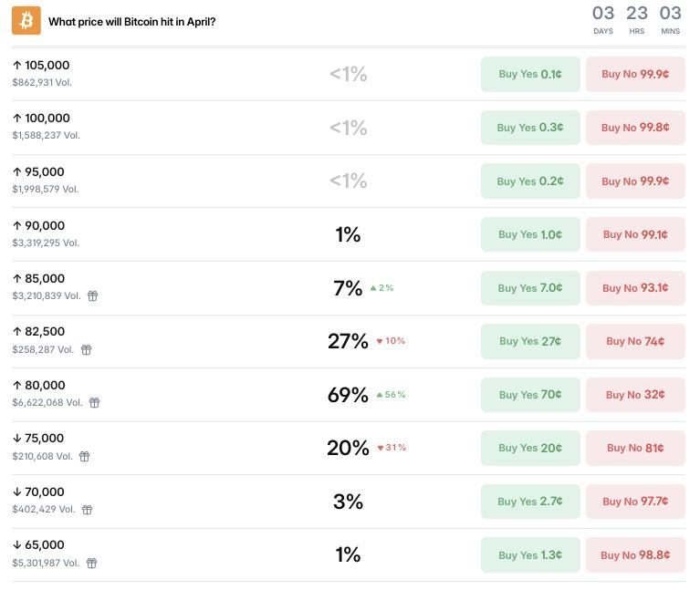
Task: Click gift icon on the 82,500 row
Action: point(87,349)
